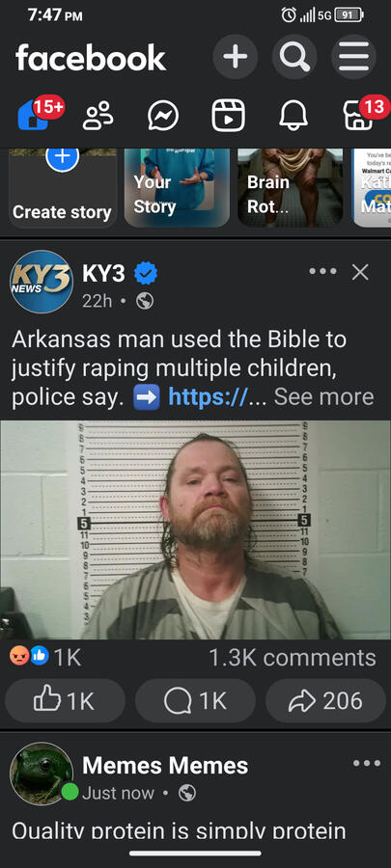The height and width of the screenshot is (868, 391).
Task: Open Friends tab icon
Action: 98,117
